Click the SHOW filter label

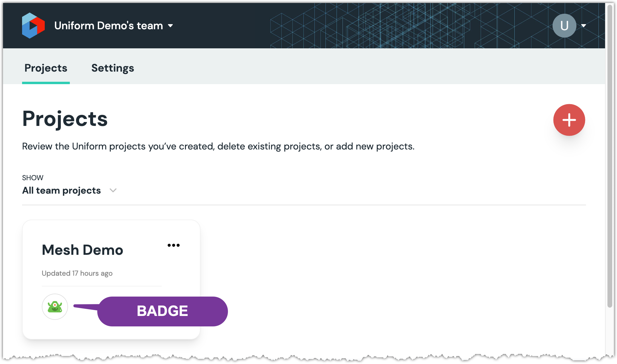33,178
